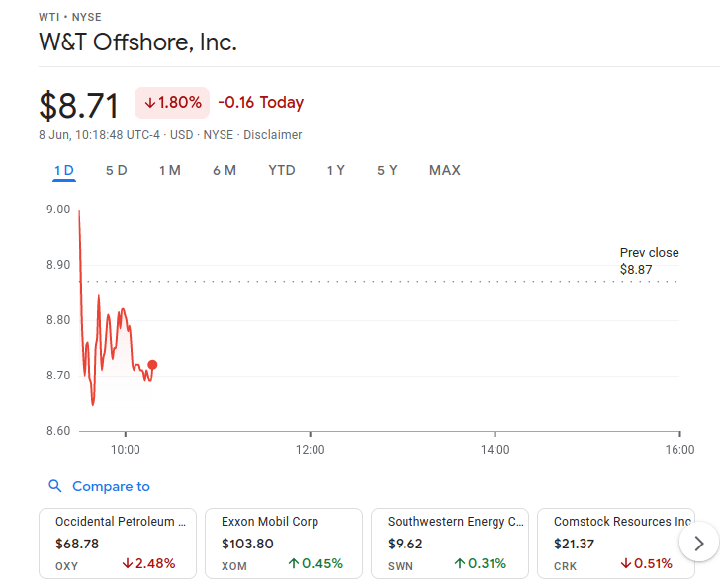
Task: Click the red endpoint dot on chart
Action: point(153,365)
